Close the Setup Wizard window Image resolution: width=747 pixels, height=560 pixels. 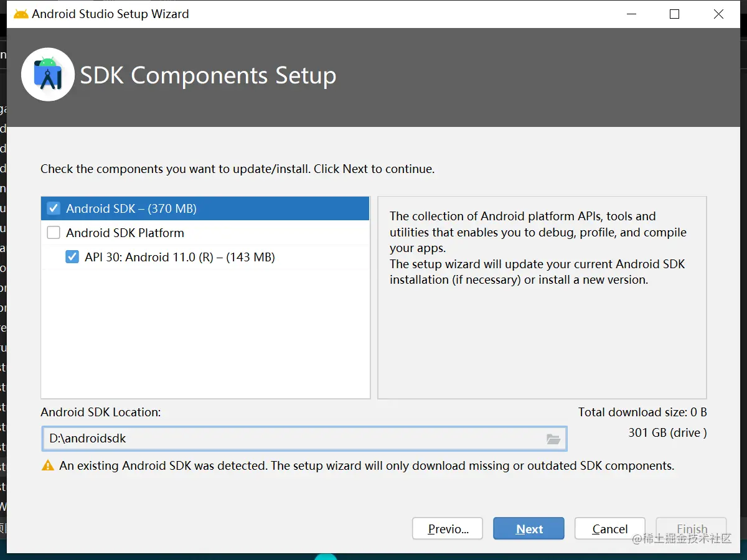click(x=718, y=14)
